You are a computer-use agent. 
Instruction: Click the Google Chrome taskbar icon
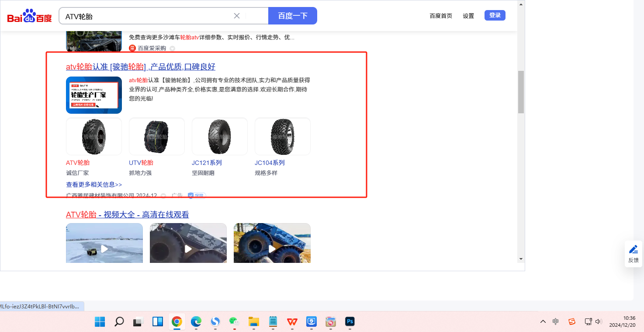pyautogui.click(x=177, y=322)
